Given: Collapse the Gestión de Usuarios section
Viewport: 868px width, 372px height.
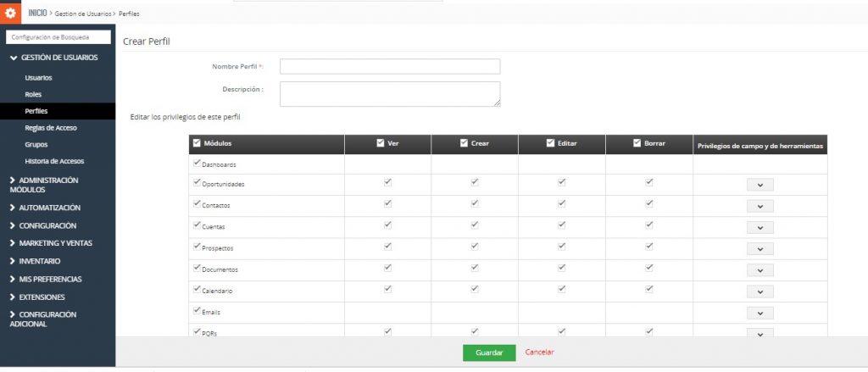Looking at the screenshot, I should point(14,58).
